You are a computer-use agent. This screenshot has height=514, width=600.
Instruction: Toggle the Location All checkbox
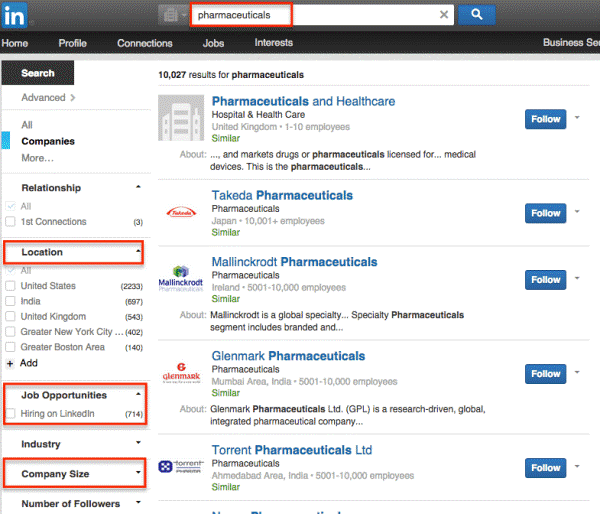coord(10,271)
